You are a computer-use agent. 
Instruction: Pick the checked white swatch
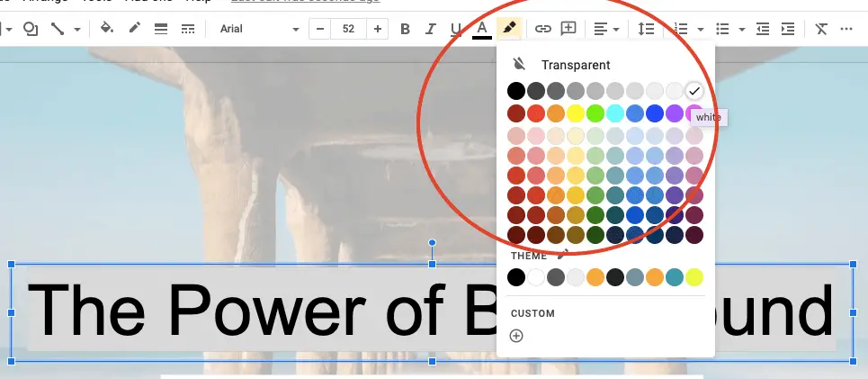coord(694,91)
